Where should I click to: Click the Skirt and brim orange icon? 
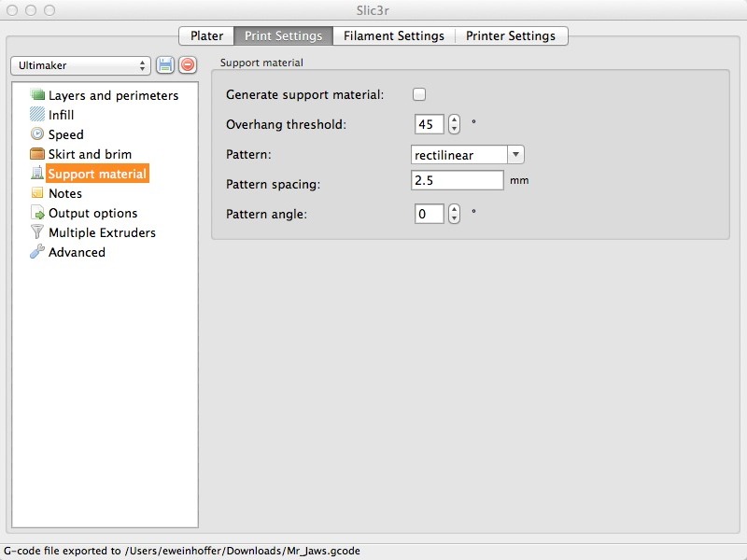click(x=37, y=153)
